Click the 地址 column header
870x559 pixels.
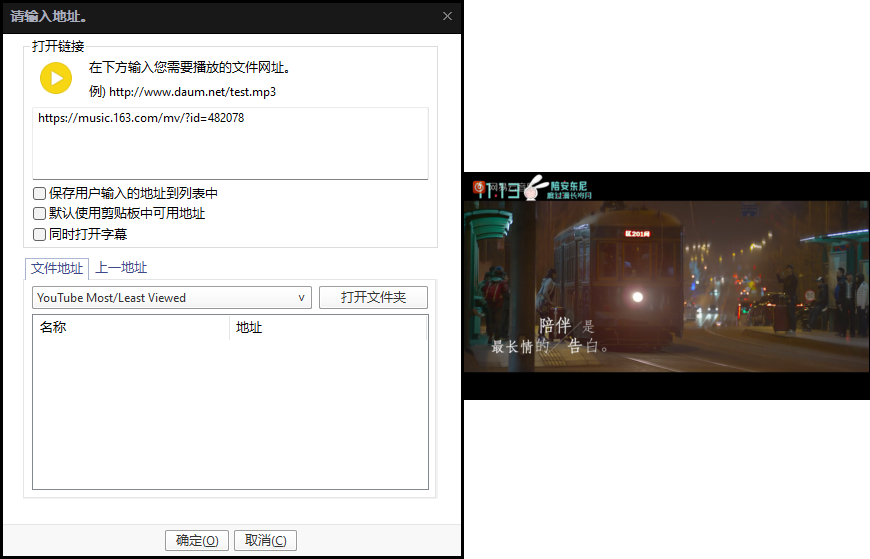(328, 327)
